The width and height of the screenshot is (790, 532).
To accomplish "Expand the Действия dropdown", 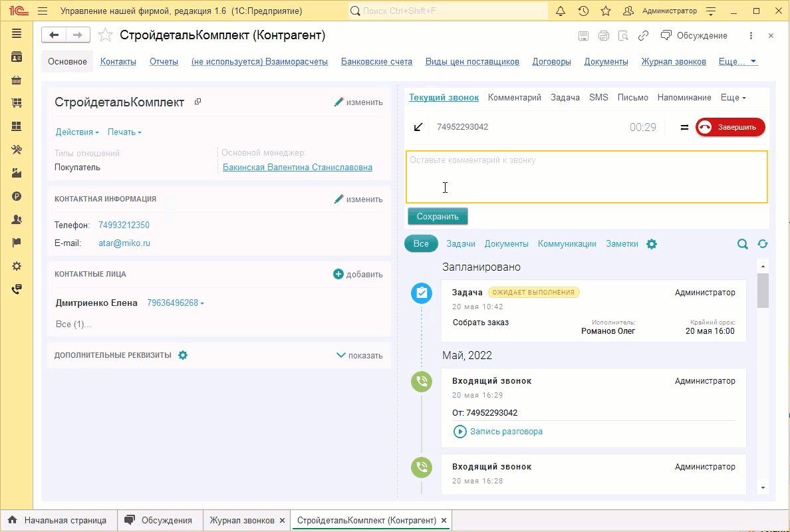I will (77, 132).
